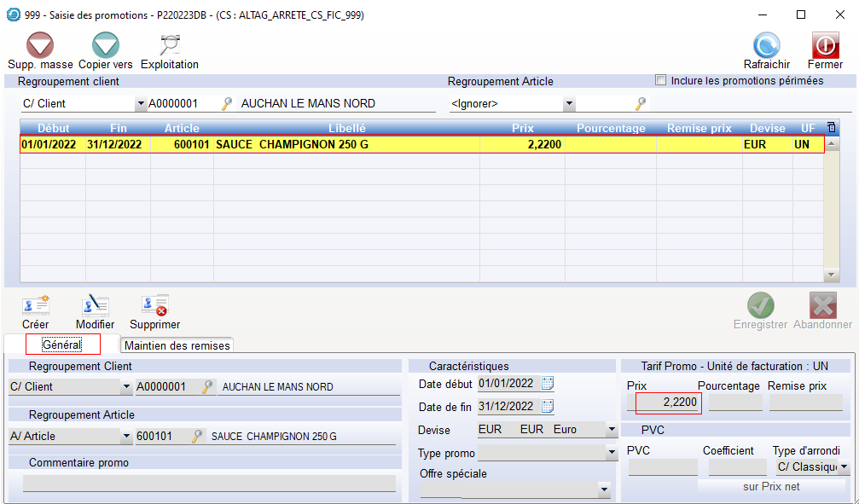859x504 pixels.
Task: Click the Supp. masse icon
Action: tap(40, 46)
